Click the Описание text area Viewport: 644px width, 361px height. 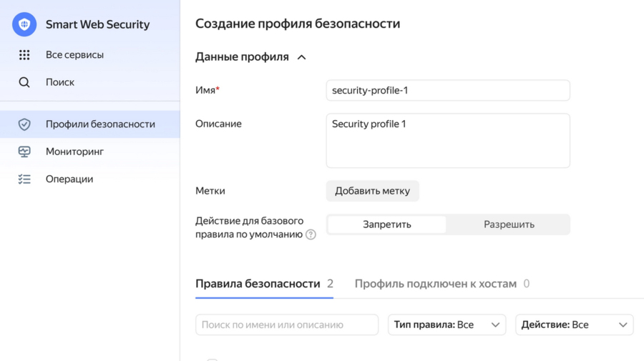[x=448, y=141]
